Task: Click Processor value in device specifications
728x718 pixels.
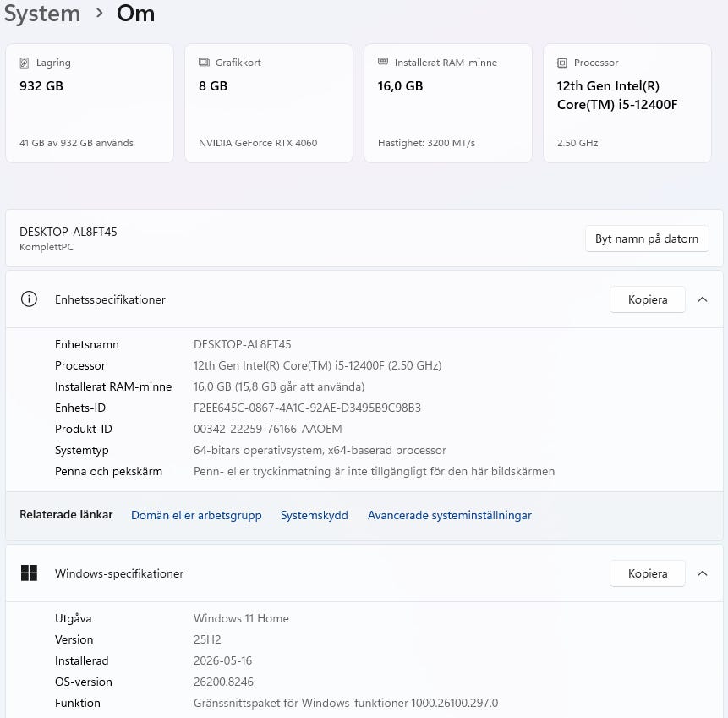Action: pos(317,365)
